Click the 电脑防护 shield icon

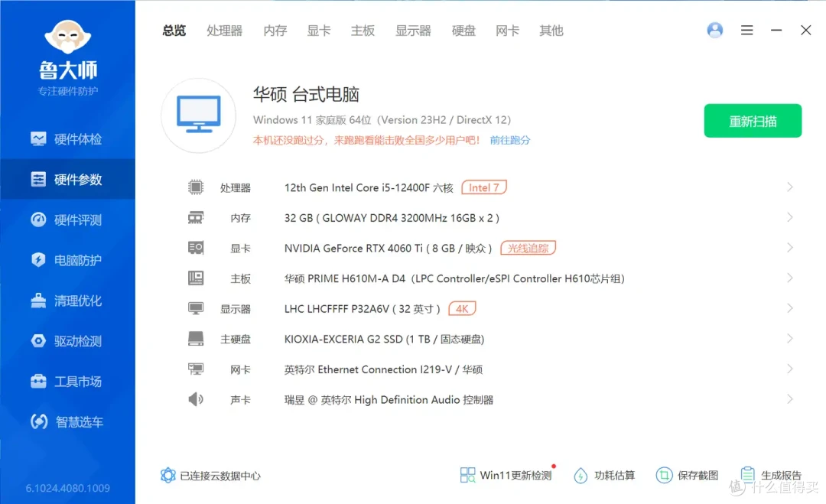point(38,259)
